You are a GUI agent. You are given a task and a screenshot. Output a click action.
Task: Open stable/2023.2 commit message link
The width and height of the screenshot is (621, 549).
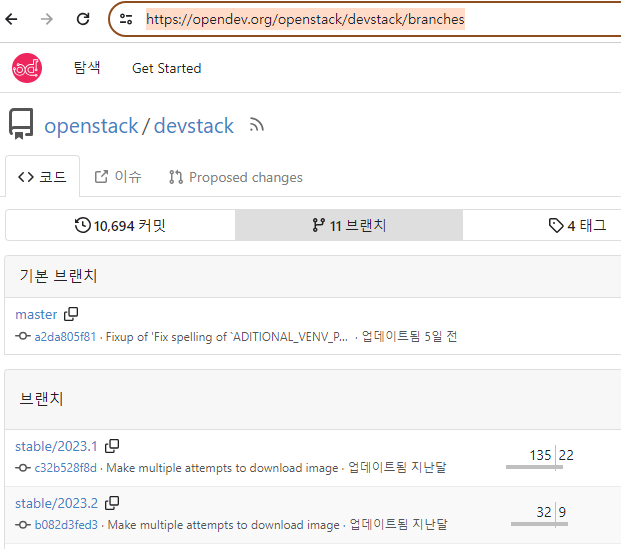click(x=224, y=525)
